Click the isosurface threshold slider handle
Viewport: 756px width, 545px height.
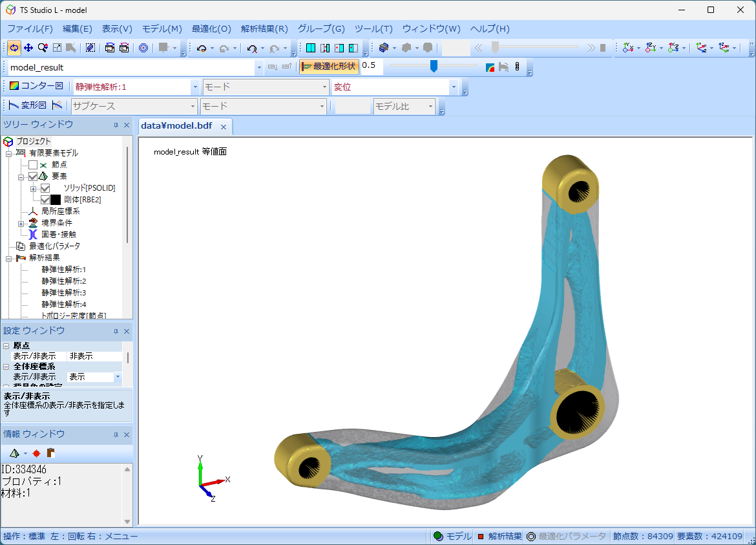click(434, 66)
